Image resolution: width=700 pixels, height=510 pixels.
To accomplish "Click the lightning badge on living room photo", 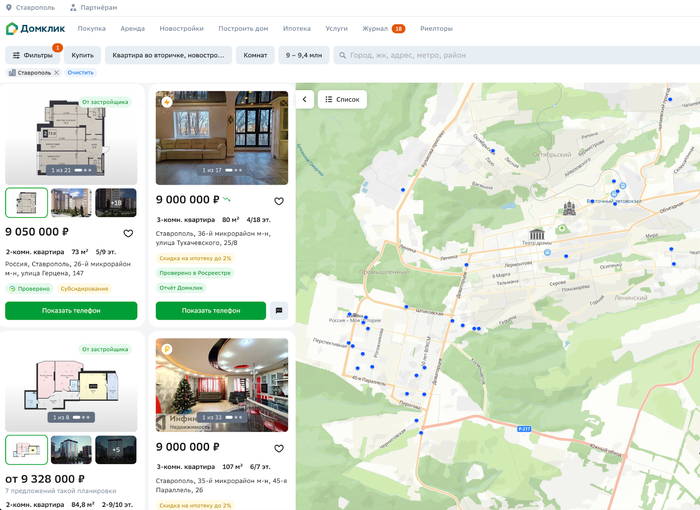I will pyautogui.click(x=167, y=101).
